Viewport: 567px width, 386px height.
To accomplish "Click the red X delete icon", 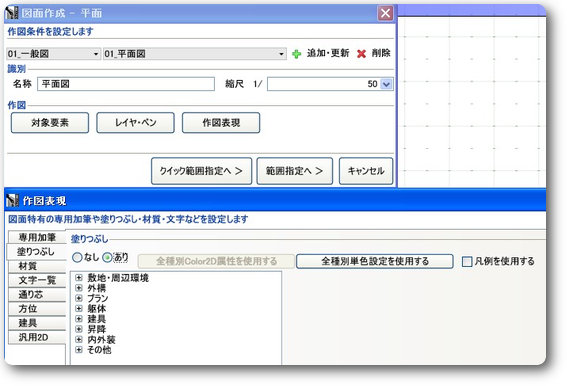I will point(361,54).
